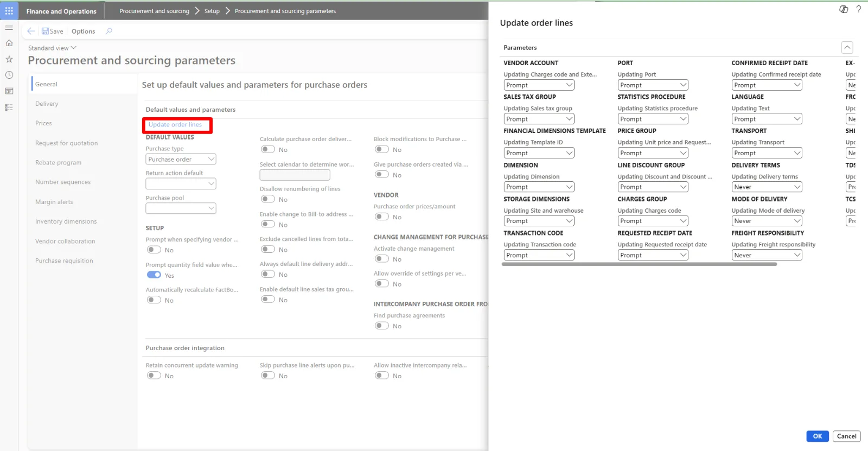The height and width of the screenshot is (451, 868).
Task: Open the Options menu
Action: pyautogui.click(x=83, y=31)
